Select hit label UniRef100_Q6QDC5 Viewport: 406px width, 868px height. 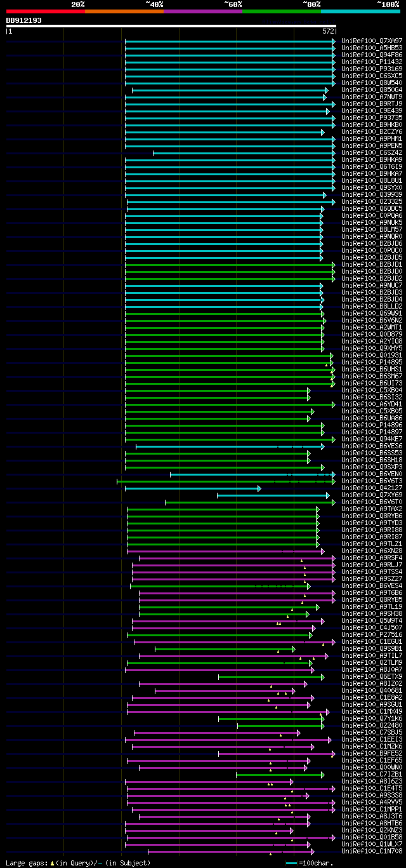pyautogui.click(x=372, y=208)
